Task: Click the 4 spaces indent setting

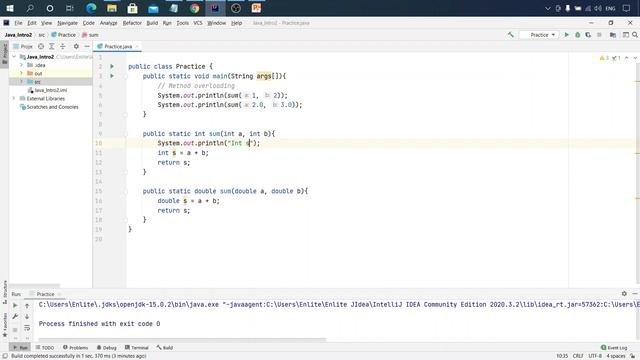Action: point(616,356)
